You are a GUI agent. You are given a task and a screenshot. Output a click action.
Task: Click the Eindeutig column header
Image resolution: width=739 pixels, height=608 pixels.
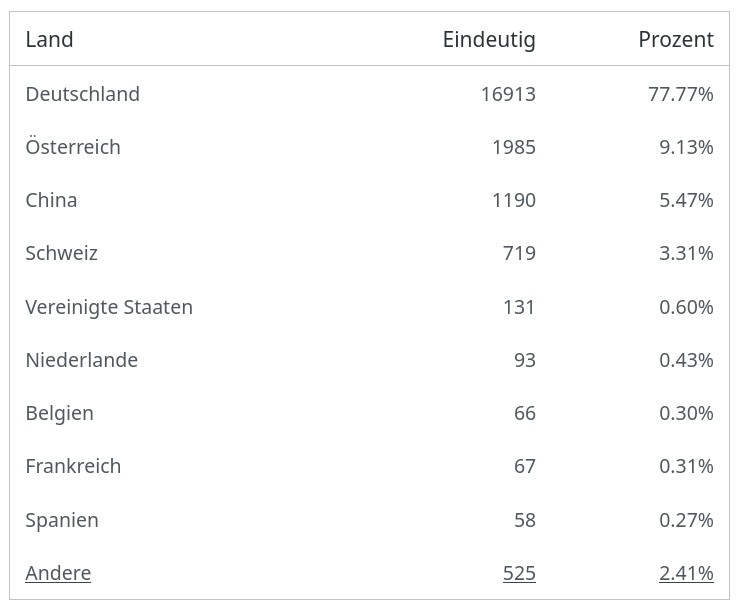pyautogui.click(x=489, y=39)
